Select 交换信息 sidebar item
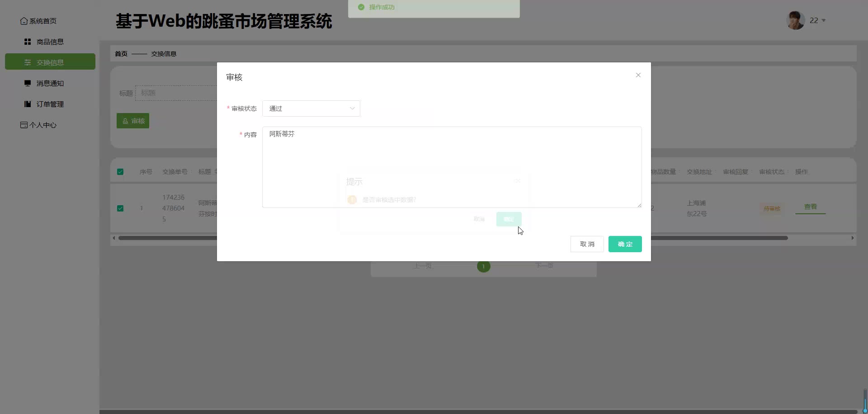 click(x=50, y=62)
